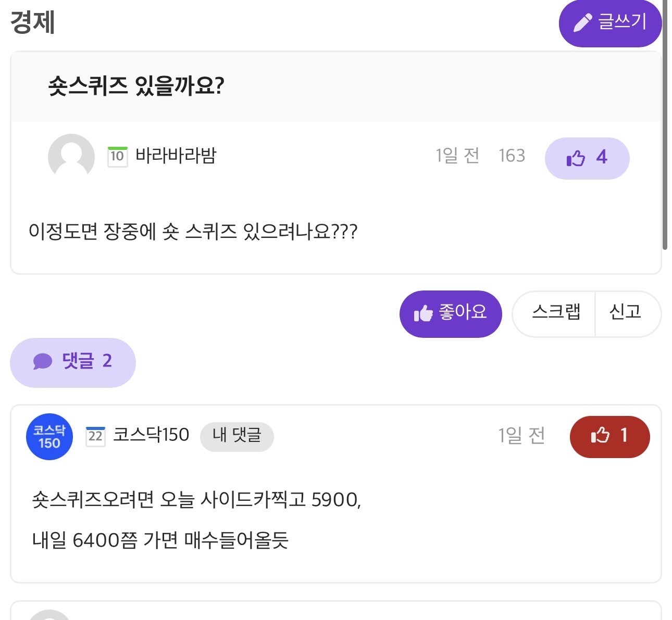
Task: Toggle the red comment like showing 1
Action: 609,436
